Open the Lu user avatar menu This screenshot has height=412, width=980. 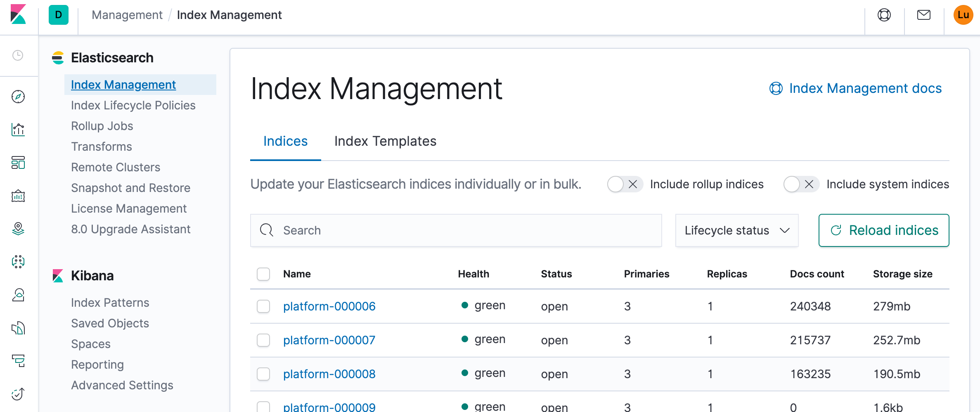963,15
